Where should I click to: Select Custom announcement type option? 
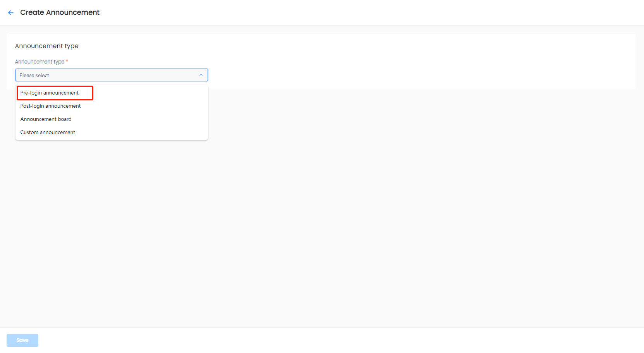click(x=48, y=133)
